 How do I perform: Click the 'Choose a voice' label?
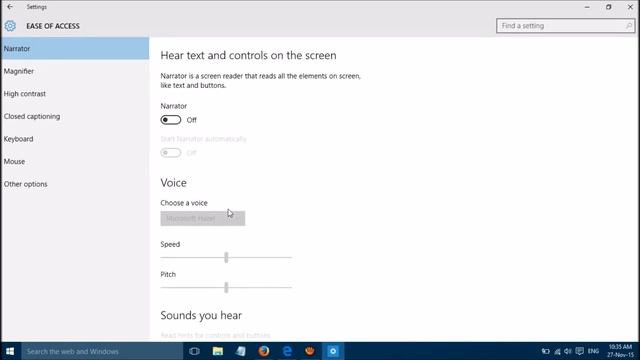point(184,203)
